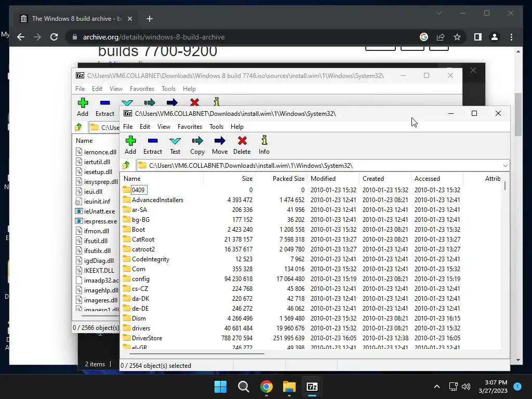Go back in Chrome
532x399 pixels.
coord(21,37)
